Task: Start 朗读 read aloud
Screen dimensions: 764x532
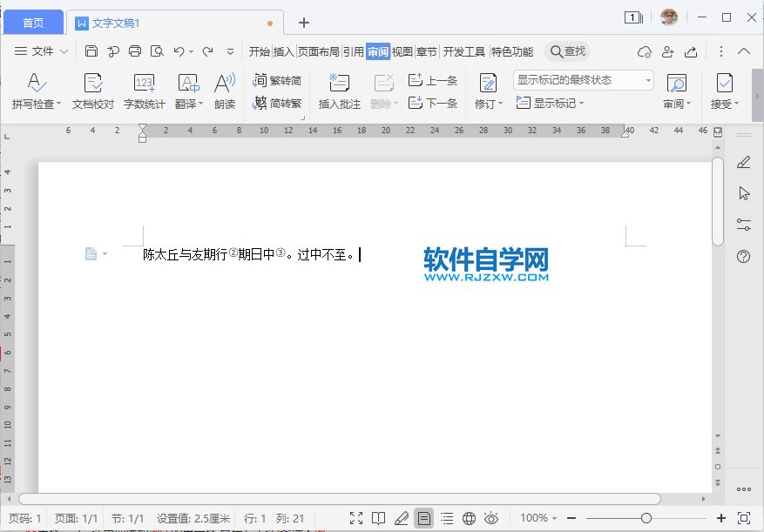Action: click(x=225, y=87)
